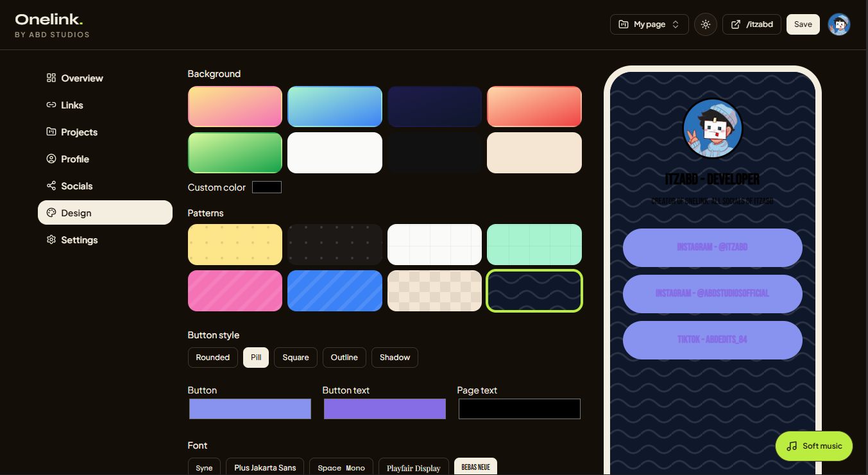Choose the Bebas Neue font
The width and height of the screenshot is (868, 475).
(475, 467)
